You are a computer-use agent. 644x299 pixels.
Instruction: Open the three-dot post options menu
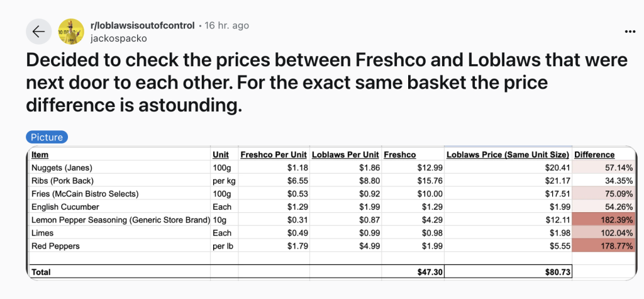pyautogui.click(x=630, y=31)
